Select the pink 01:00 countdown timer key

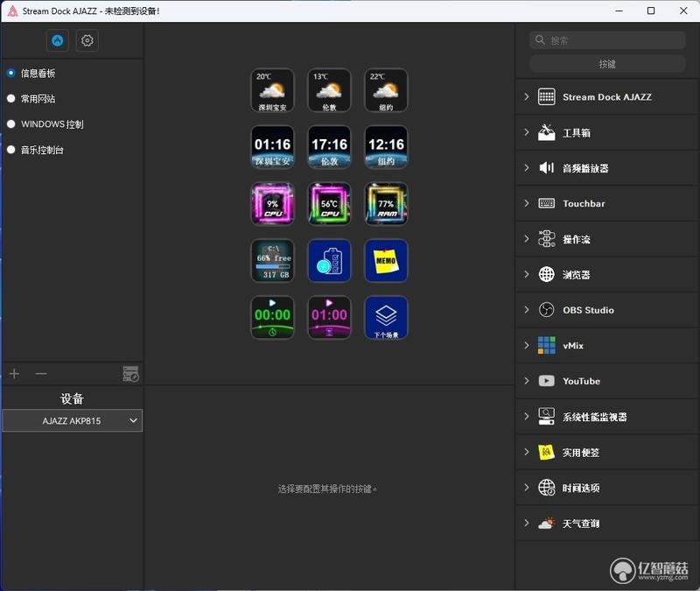[329, 318]
